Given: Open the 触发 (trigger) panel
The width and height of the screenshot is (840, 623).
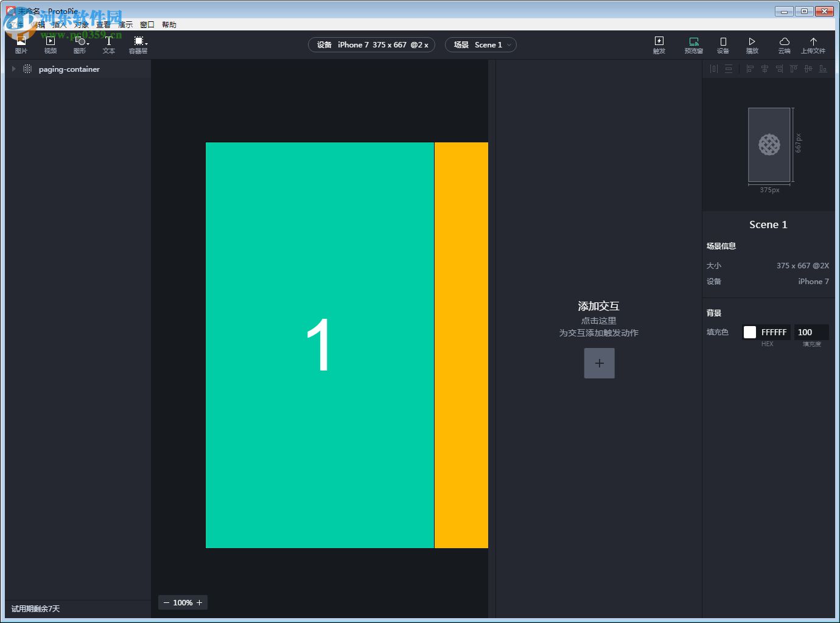Looking at the screenshot, I should (659, 44).
